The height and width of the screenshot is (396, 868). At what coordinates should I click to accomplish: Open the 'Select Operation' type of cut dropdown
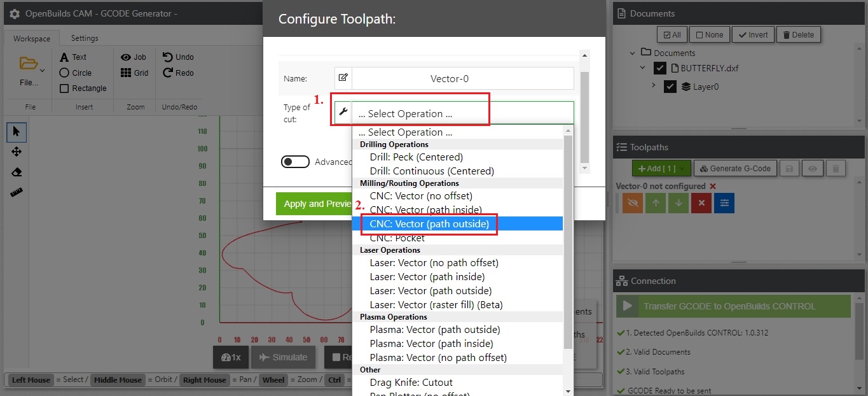click(x=462, y=113)
